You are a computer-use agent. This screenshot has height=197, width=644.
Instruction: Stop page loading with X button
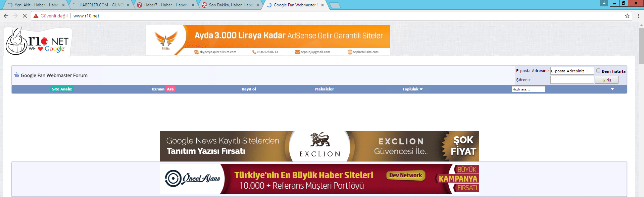[x=25, y=16]
